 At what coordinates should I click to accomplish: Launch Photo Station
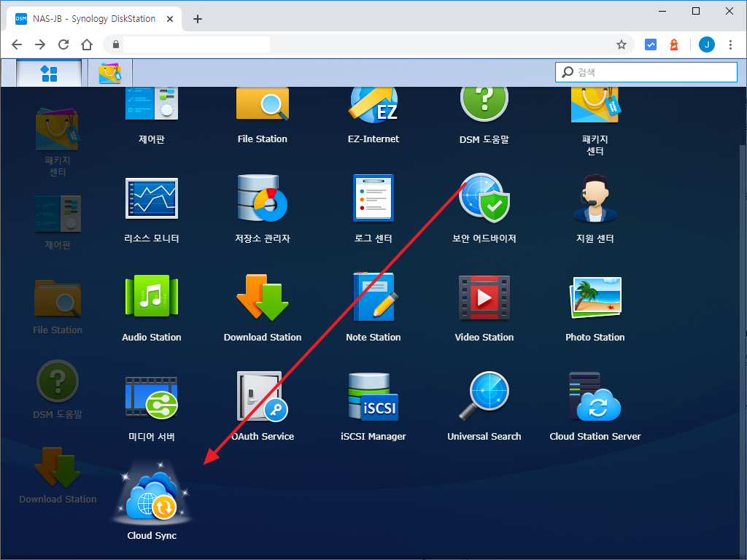(595, 297)
